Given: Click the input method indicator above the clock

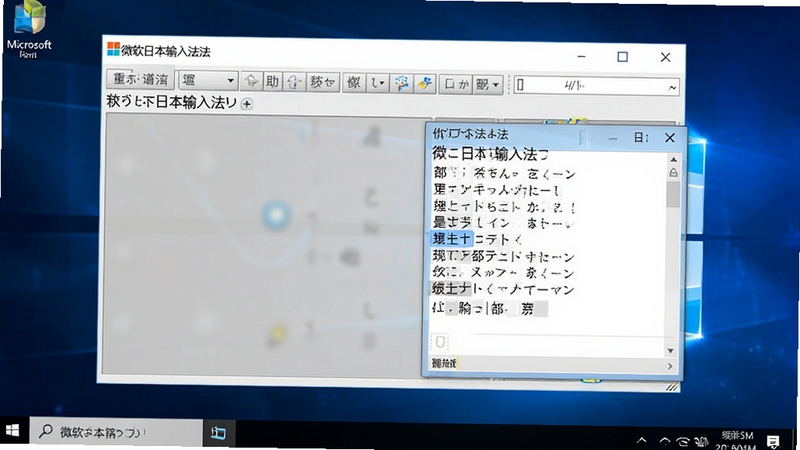Looking at the screenshot, I should (x=737, y=436).
